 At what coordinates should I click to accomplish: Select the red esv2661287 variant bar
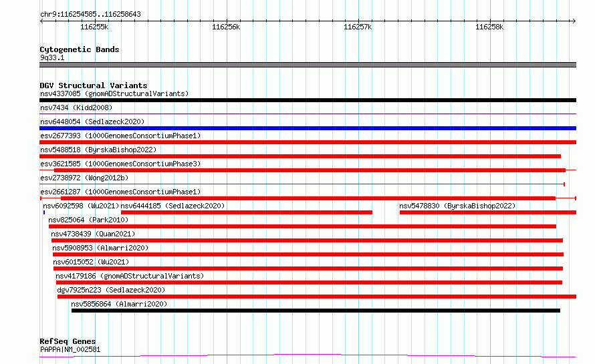(308, 198)
